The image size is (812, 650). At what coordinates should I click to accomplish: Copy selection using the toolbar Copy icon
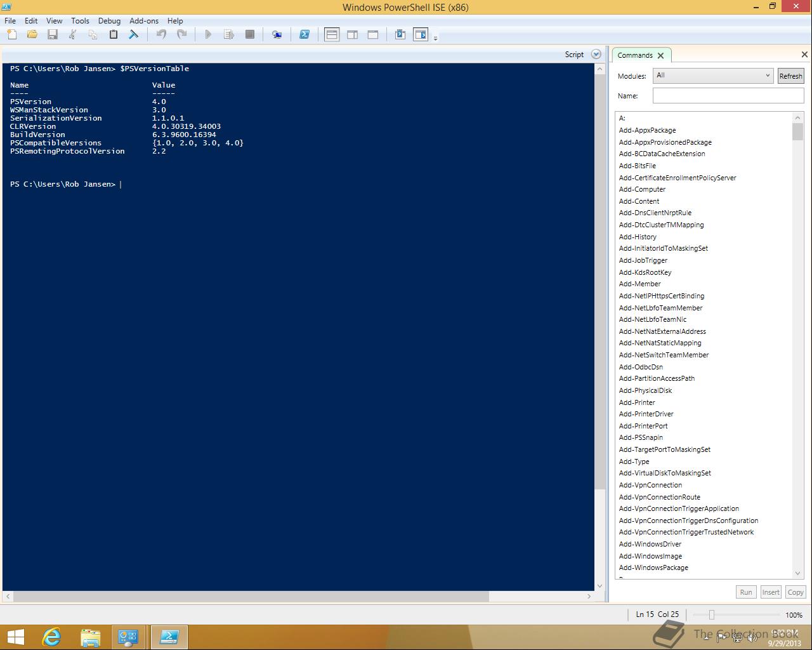(93, 34)
